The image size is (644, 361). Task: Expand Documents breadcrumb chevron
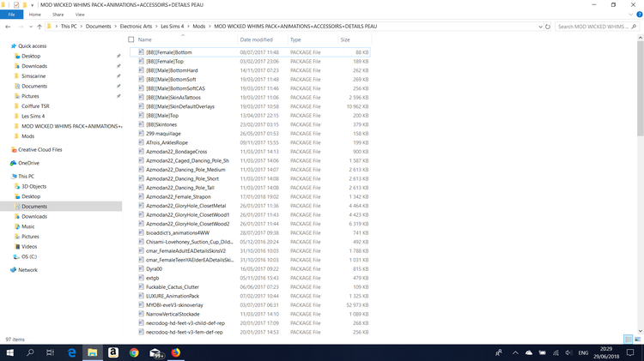click(x=115, y=27)
